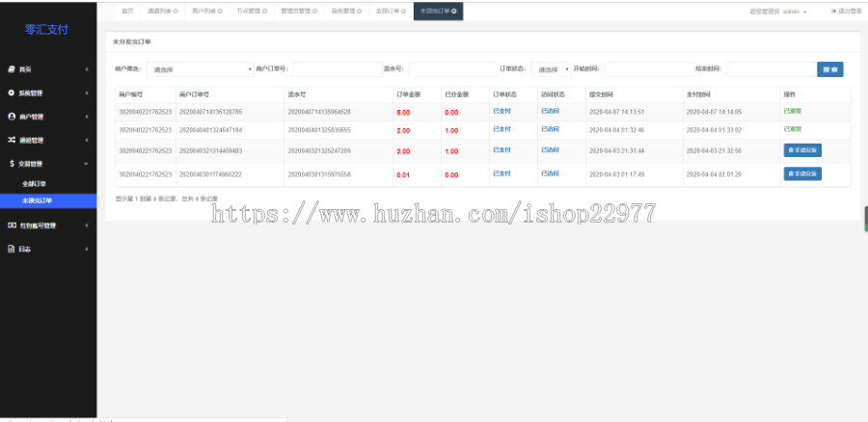868x422 pixels.
Task: Click the 退出登录 link
Action: 849,11
